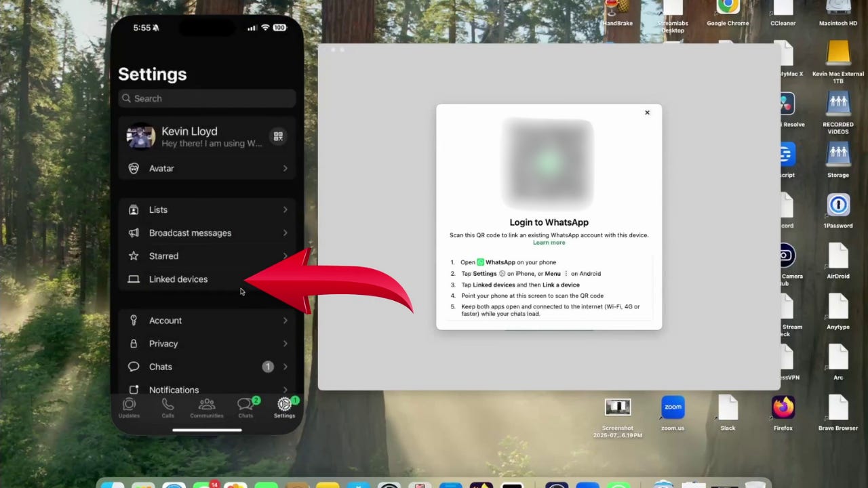Tap the "Account" label
The width and height of the screenshot is (868, 488).
[x=165, y=320]
